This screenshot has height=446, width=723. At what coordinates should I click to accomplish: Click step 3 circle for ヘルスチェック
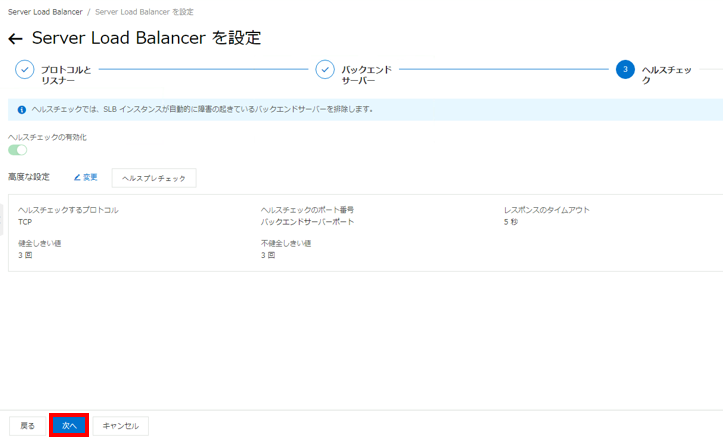tap(625, 70)
